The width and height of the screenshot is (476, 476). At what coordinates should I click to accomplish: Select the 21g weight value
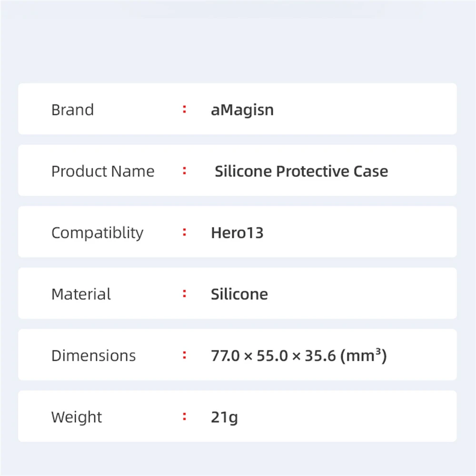[x=224, y=417]
